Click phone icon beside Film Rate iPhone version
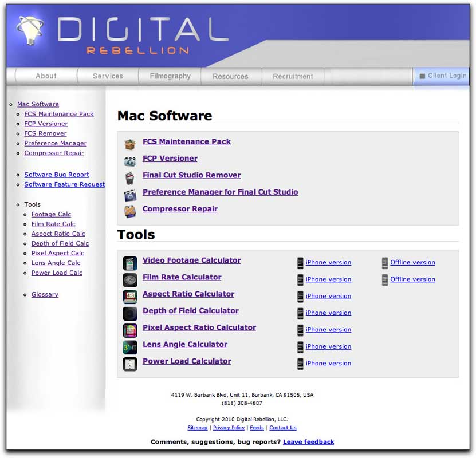Viewport: 476px width, 458px height. click(300, 279)
